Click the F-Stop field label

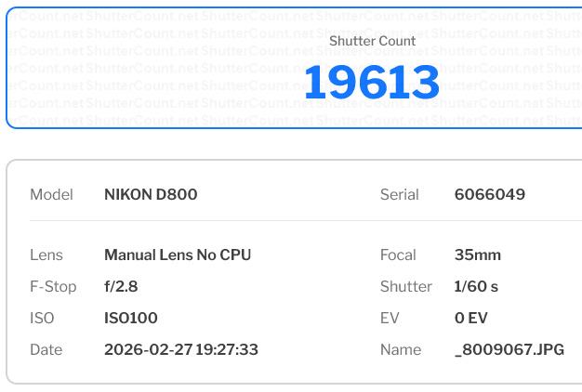click(53, 287)
